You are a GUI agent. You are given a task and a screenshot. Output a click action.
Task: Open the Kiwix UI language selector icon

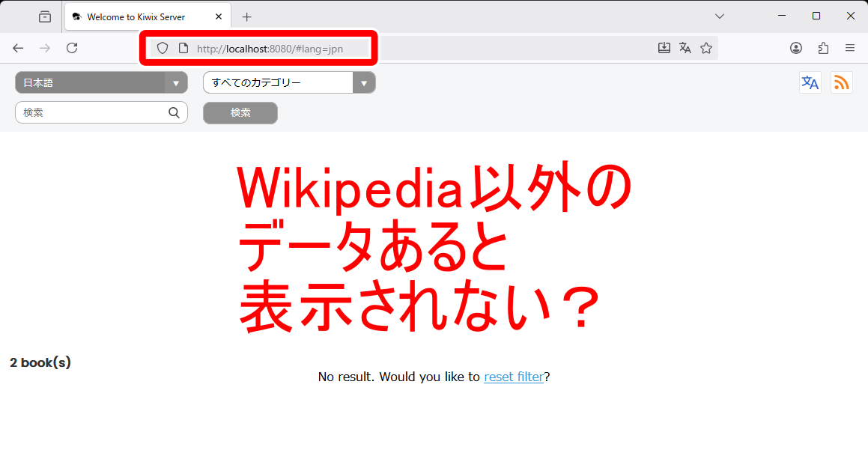(810, 82)
